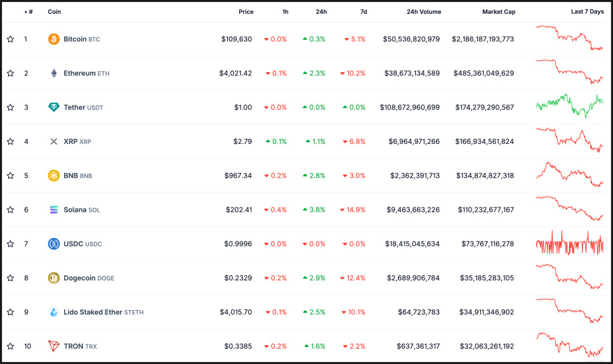Open the Lido Staked Ether STETH page
Screen dimensions: 613x364
(x=103, y=312)
